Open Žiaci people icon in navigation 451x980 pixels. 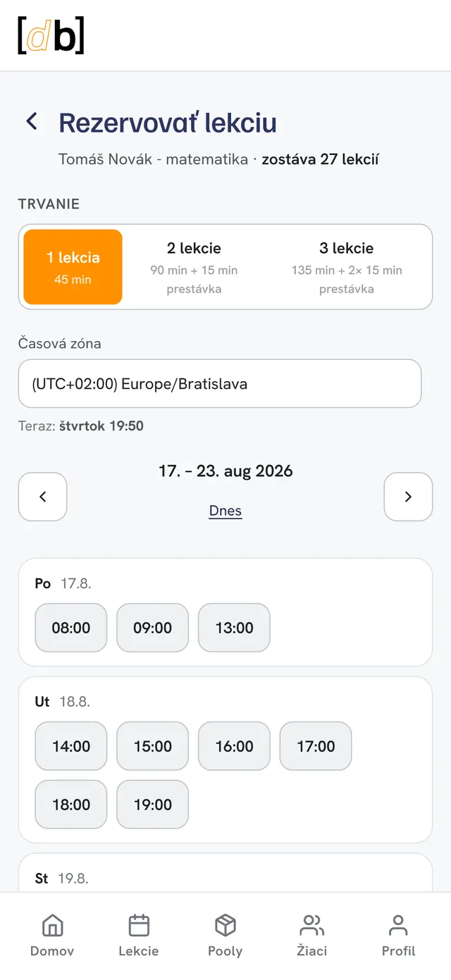click(312, 936)
